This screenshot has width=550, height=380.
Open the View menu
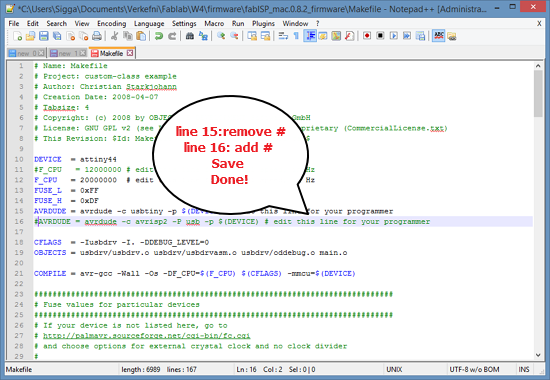point(82,24)
